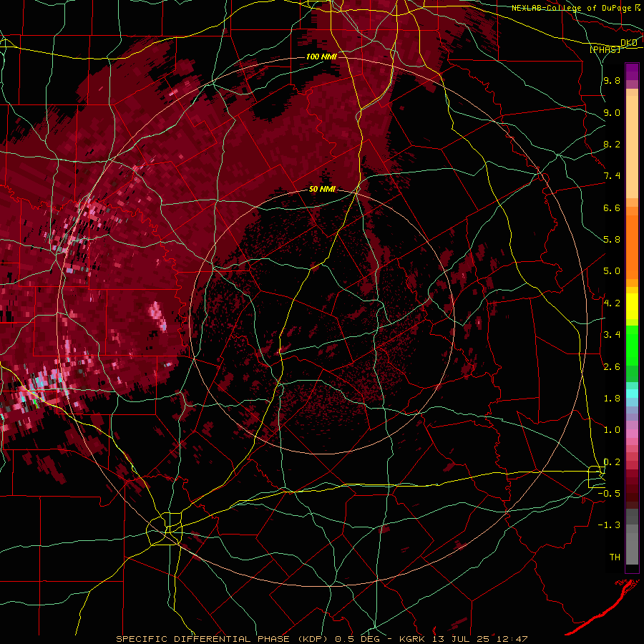The image size is (644, 644).
Task: Click the 100 NMI range ring label
Action: 321,57
